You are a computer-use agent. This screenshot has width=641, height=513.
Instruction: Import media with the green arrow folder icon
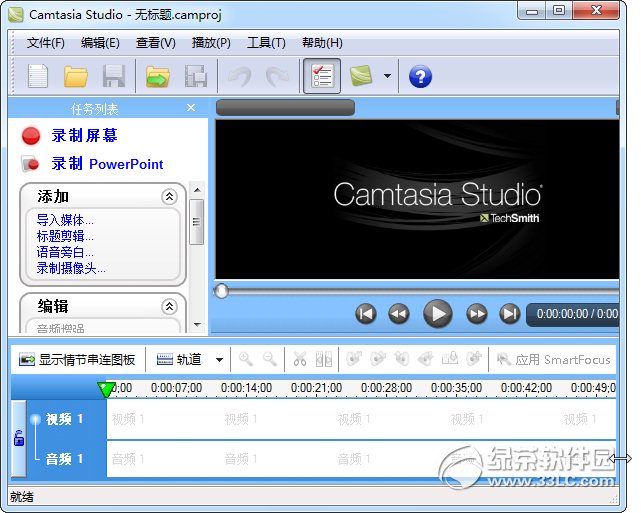(158, 76)
